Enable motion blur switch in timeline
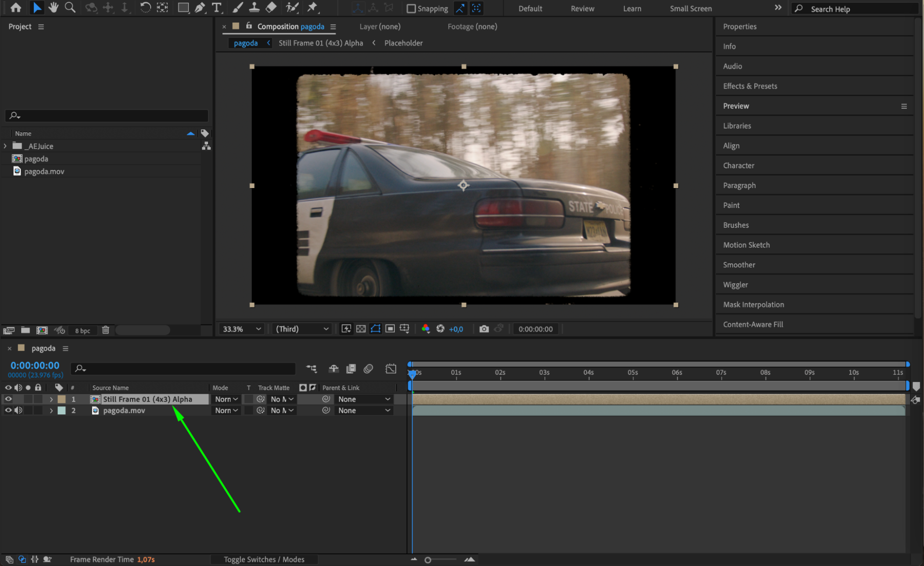 pos(368,369)
